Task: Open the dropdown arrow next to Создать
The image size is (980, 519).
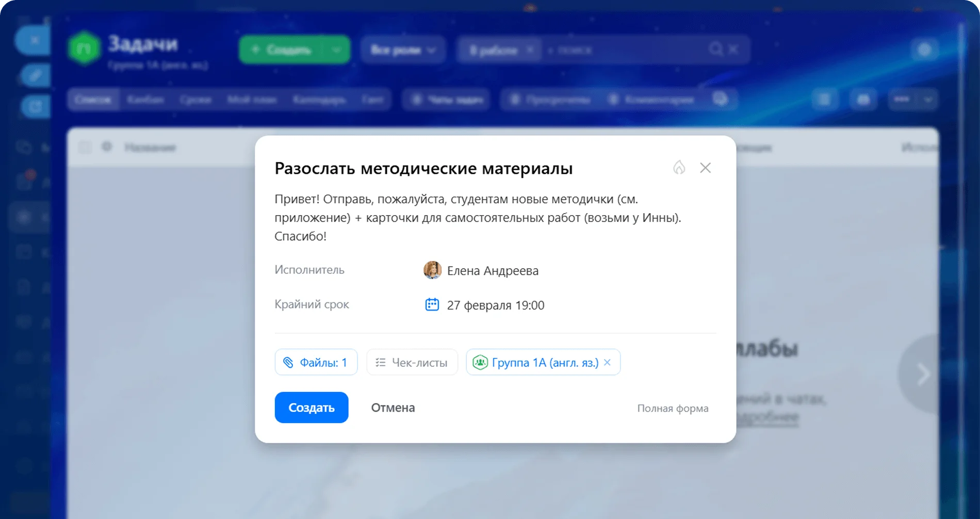Action: (x=337, y=50)
